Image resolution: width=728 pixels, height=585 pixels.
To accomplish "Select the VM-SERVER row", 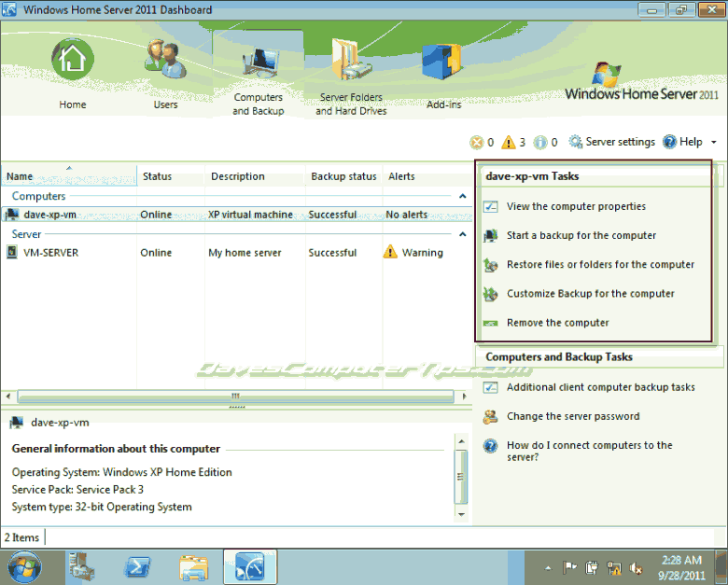I will point(237,253).
